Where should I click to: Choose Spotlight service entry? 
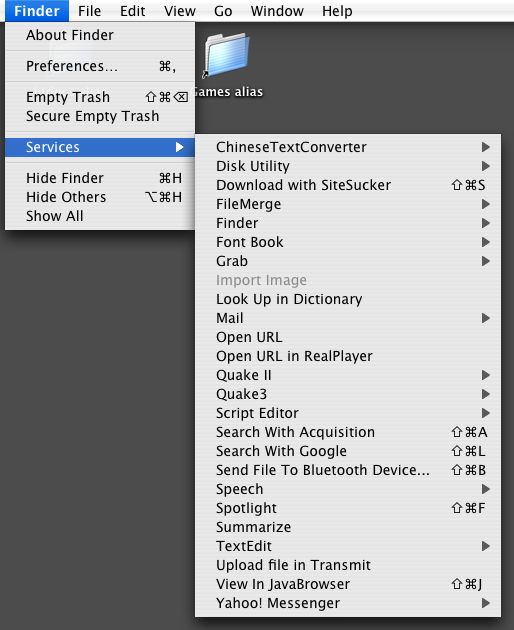348,508
